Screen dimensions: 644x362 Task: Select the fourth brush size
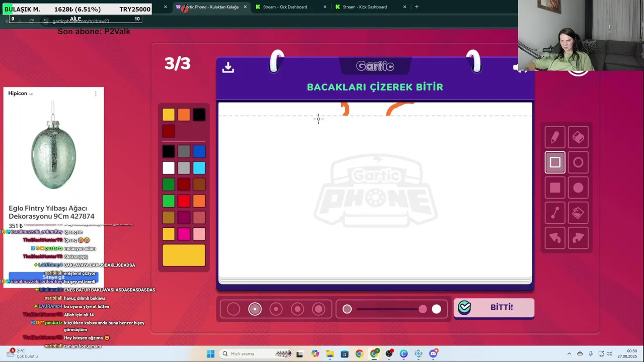(297, 309)
